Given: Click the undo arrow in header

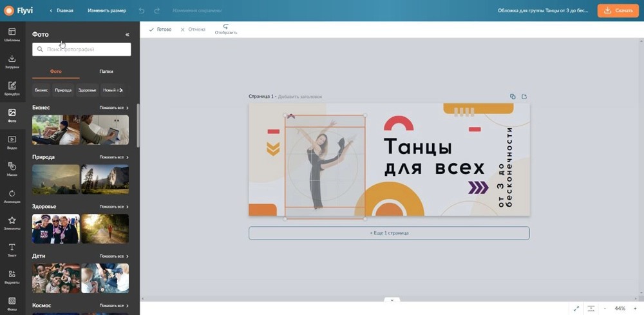Looking at the screenshot, I should [x=142, y=10].
